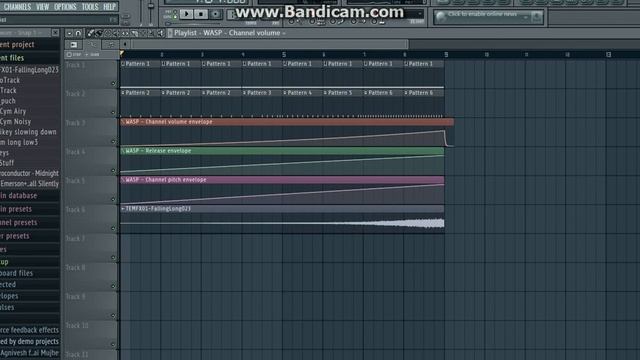This screenshot has width=640, height=360.
Task: Toggle the playlist snap magnet icon
Action: tap(78, 33)
